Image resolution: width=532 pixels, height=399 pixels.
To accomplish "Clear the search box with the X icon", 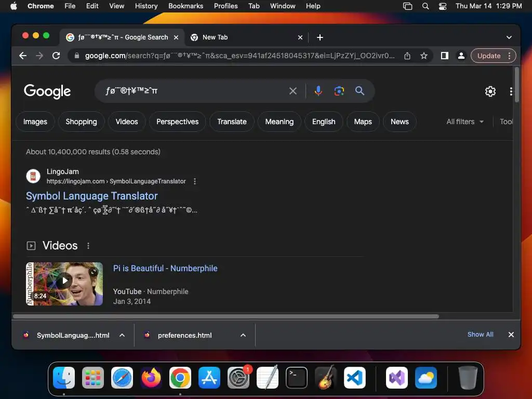I will tap(293, 91).
